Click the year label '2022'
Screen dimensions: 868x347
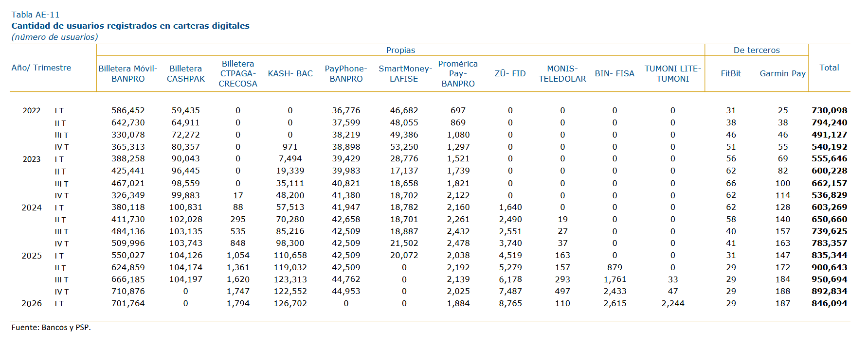click(32, 111)
